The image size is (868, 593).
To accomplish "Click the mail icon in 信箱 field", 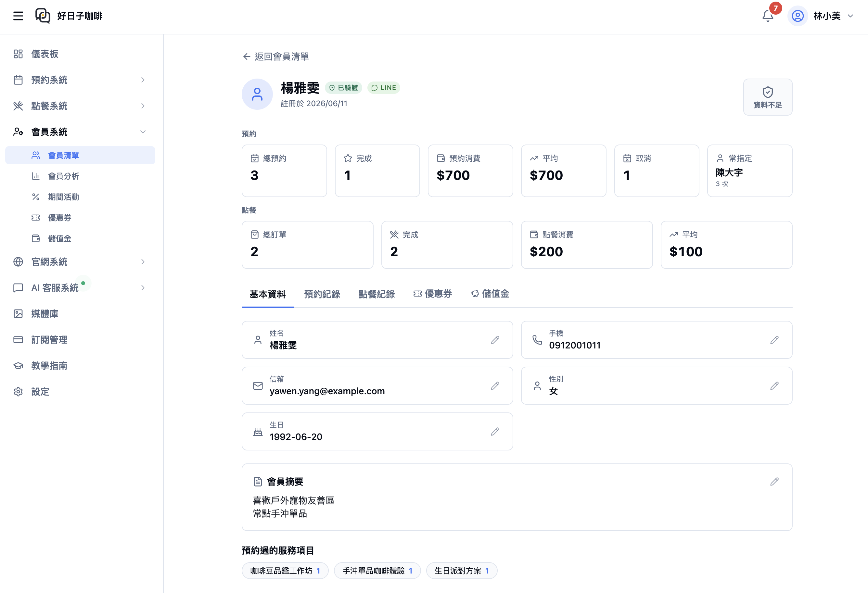I will pyautogui.click(x=258, y=386).
